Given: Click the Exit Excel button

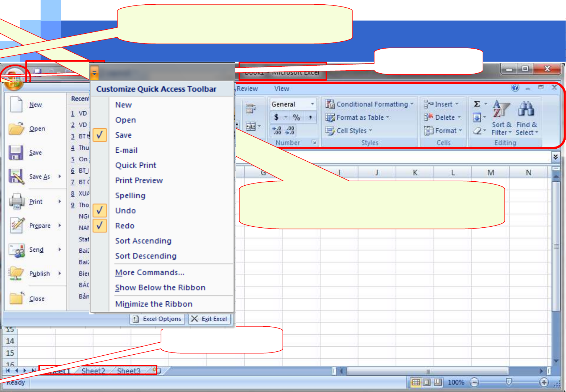Looking at the screenshot, I should click(210, 319).
